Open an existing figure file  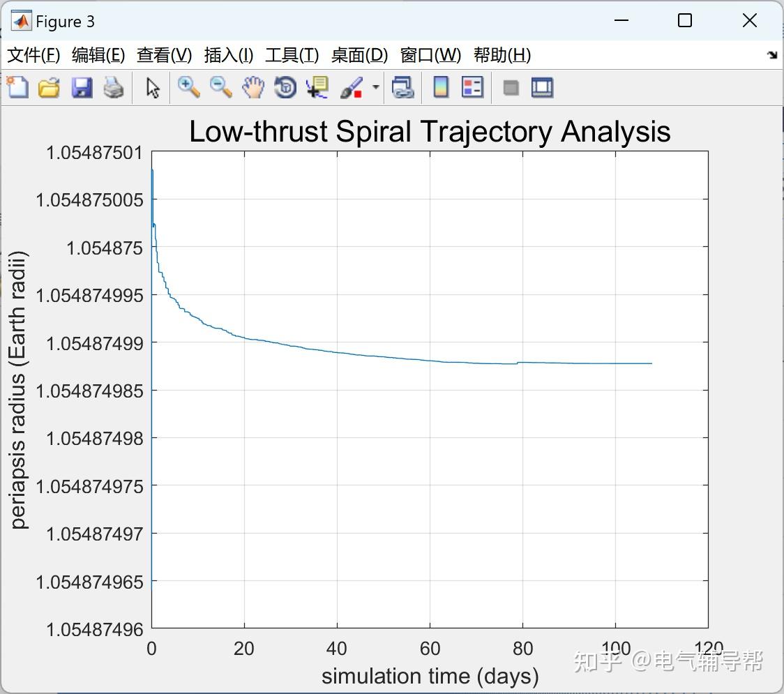pyautogui.click(x=49, y=87)
